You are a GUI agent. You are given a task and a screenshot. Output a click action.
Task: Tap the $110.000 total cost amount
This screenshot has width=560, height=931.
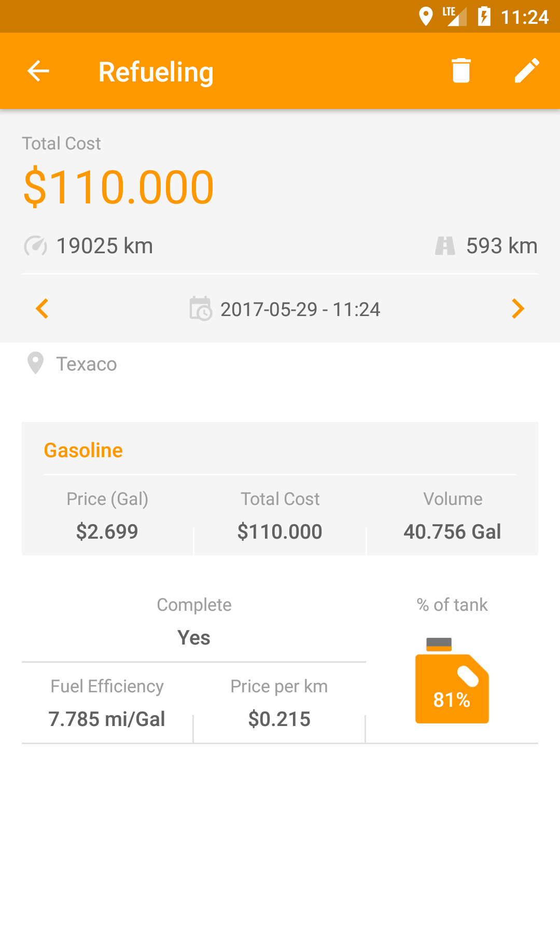[x=119, y=187]
